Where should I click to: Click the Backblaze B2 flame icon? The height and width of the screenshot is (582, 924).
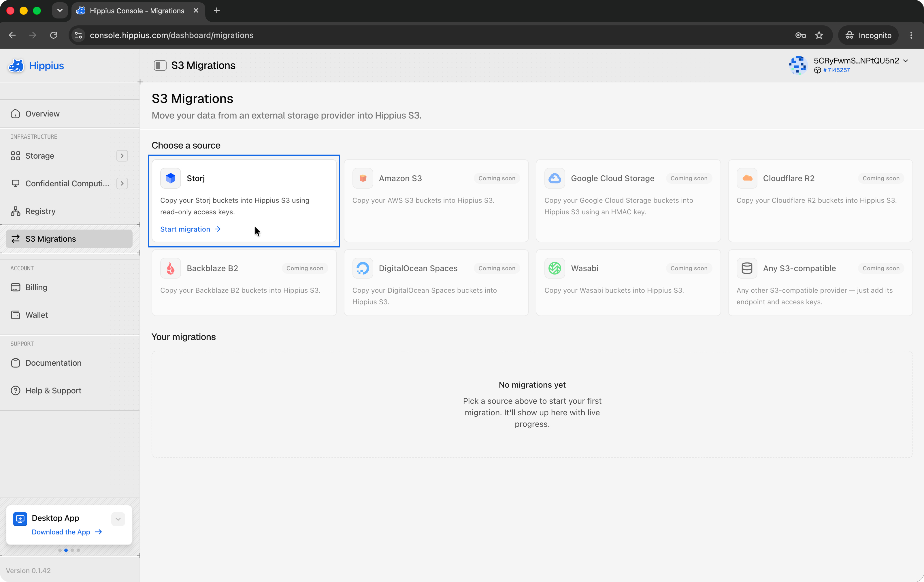170,268
